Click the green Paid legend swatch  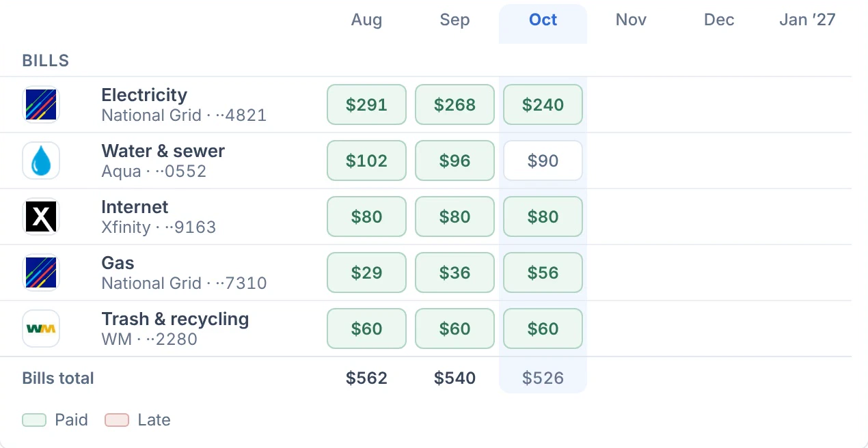coord(34,420)
